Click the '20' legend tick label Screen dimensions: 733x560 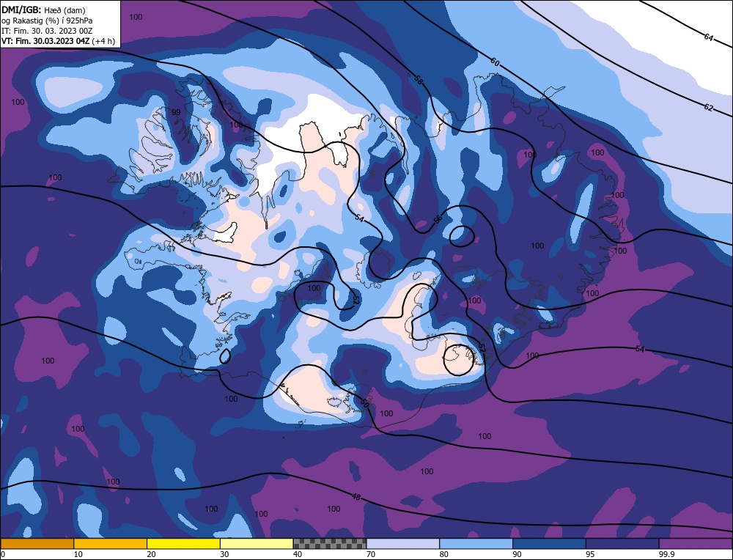[x=151, y=554]
